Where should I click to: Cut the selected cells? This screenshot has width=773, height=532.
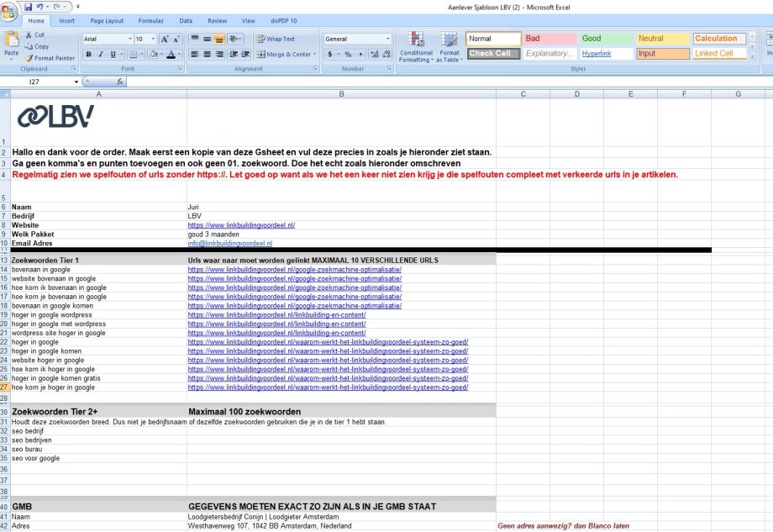click(35, 35)
